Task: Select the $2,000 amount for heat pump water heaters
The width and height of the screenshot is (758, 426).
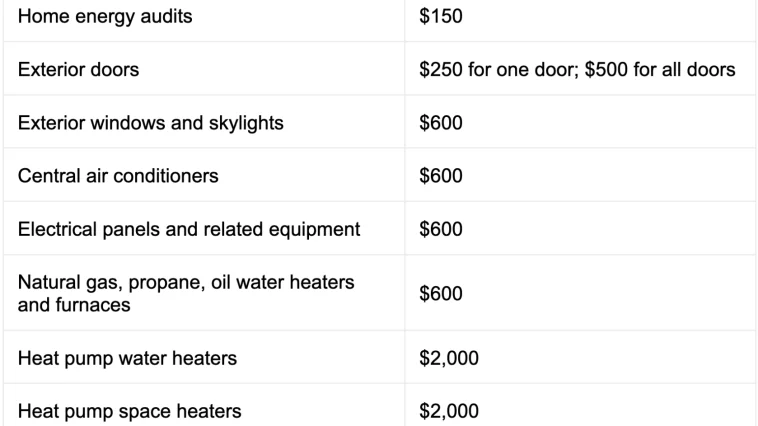Action: [x=449, y=357]
